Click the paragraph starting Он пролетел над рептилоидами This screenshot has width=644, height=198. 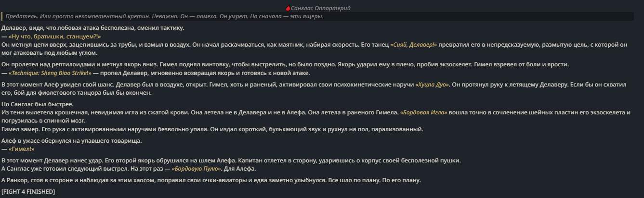click(x=285, y=64)
